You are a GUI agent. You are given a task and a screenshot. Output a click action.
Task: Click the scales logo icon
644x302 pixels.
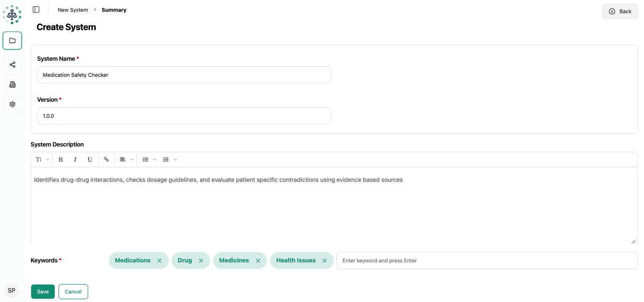click(12, 15)
